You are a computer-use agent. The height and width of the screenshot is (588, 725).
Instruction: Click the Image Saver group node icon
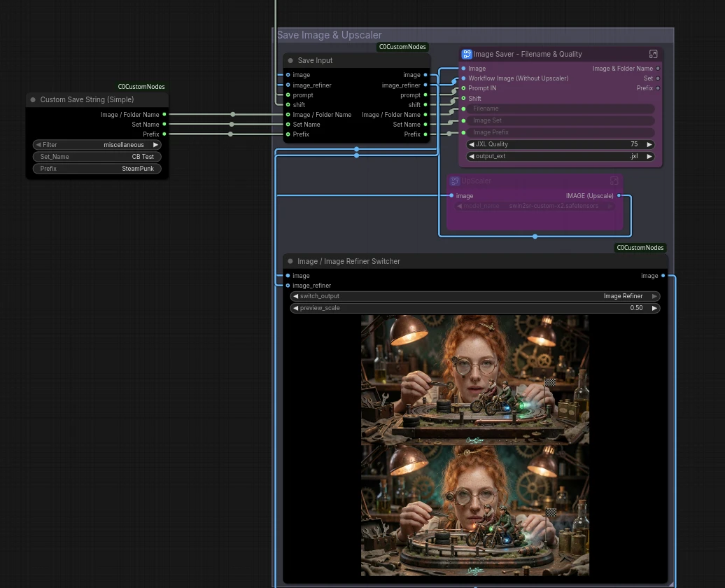coord(467,54)
